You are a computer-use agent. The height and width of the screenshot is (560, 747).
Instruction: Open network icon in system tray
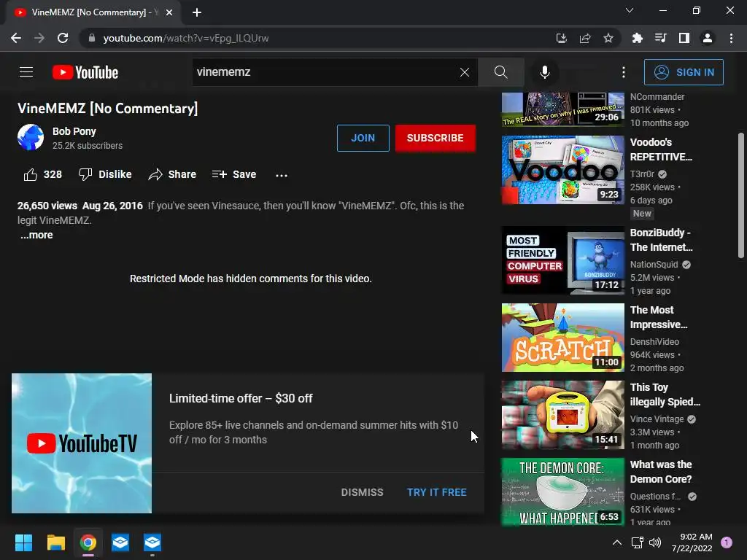[x=637, y=542]
